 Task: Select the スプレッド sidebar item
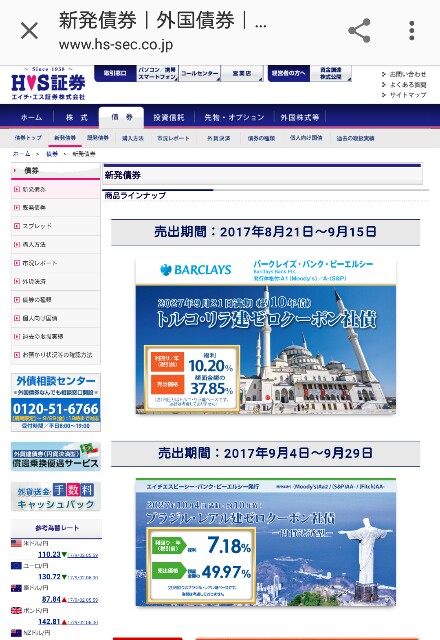click(x=56, y=226)
